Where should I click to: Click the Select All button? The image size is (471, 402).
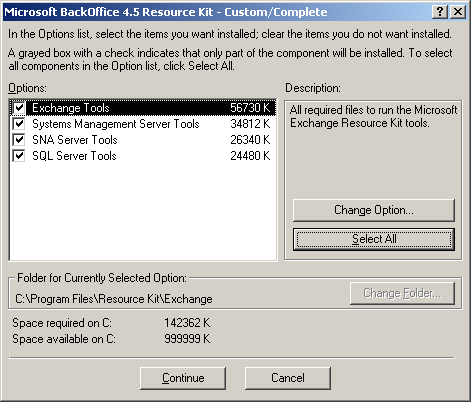(x=374, y=239)
